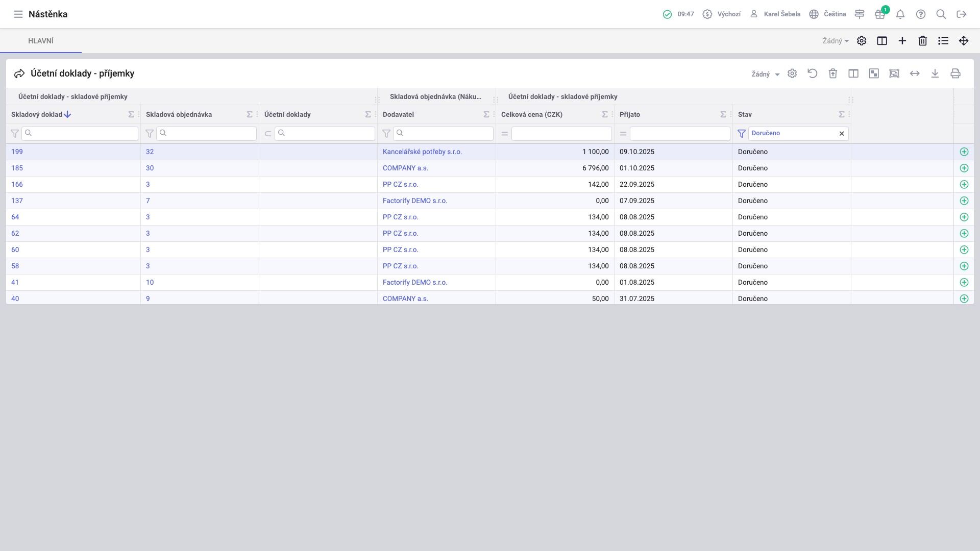Click green plus on row 199

click(x=964, y=152)
